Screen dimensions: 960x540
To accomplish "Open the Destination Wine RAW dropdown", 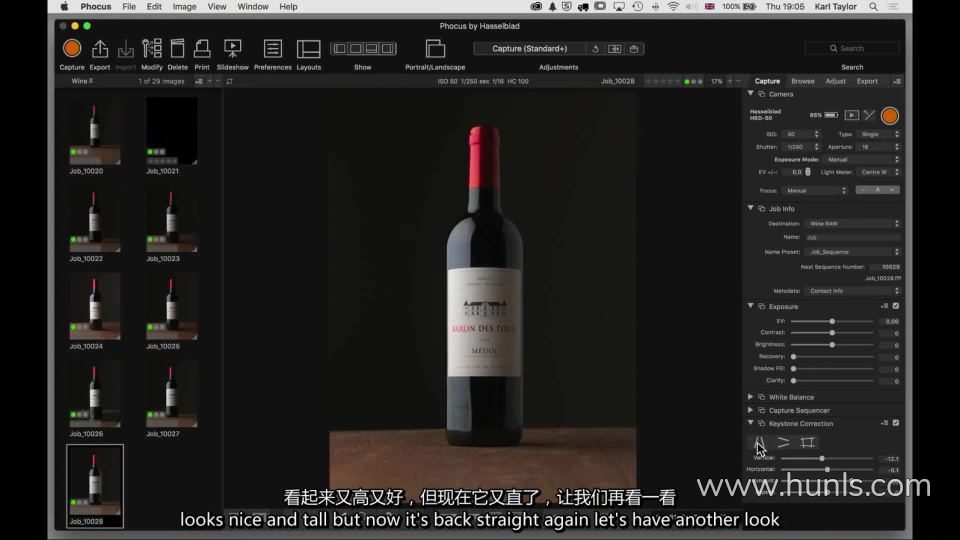I will 853,223.
